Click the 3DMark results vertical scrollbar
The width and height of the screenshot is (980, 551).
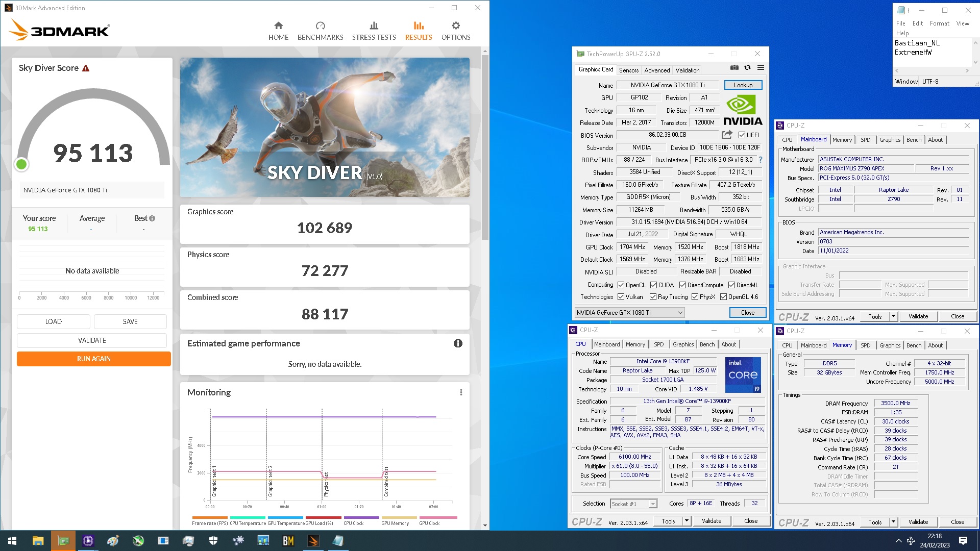click(x=485, y=148)
